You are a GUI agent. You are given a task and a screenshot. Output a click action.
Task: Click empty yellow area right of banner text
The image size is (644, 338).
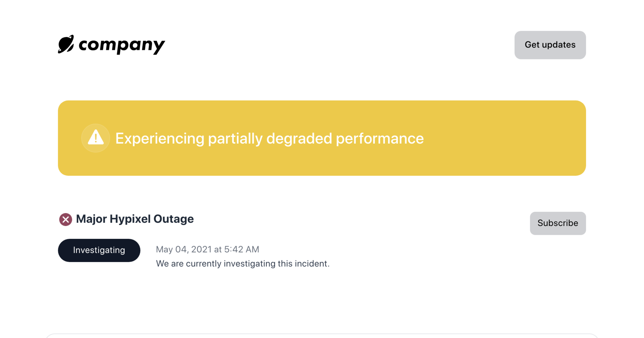tap(504, 138)
